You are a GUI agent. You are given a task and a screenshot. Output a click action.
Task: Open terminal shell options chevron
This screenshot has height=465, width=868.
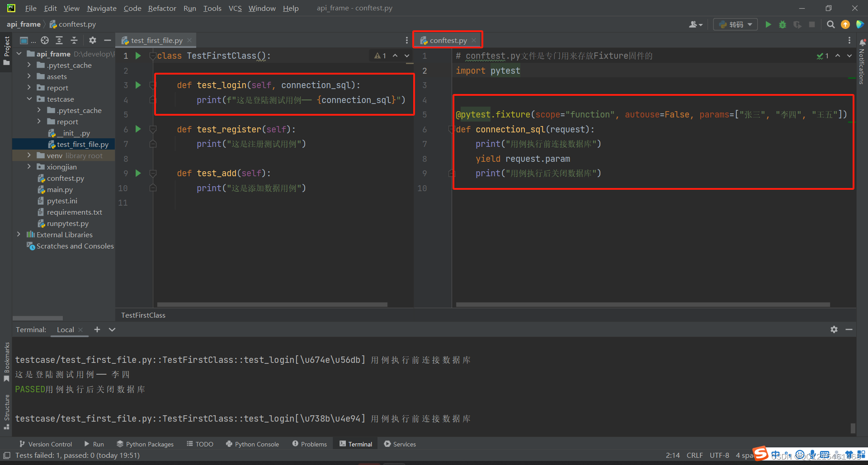[112, 329]
